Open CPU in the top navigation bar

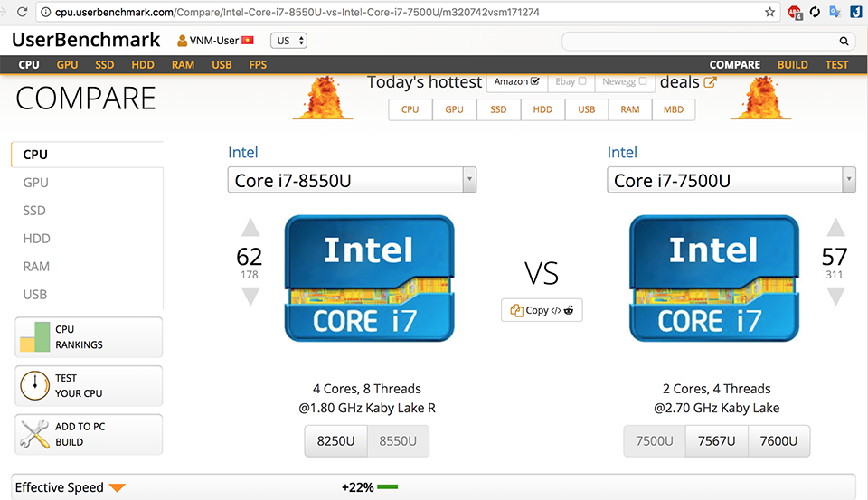29,65
